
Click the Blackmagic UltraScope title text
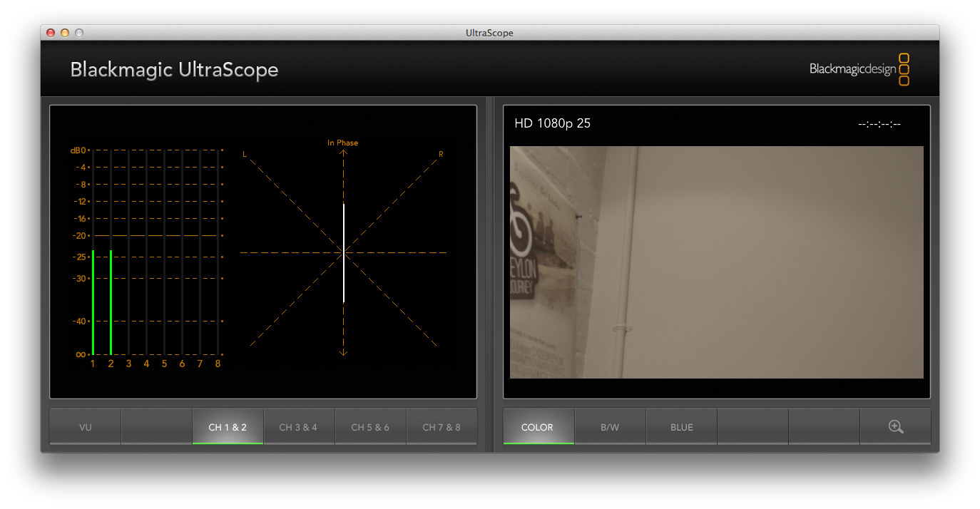[174, 70]
